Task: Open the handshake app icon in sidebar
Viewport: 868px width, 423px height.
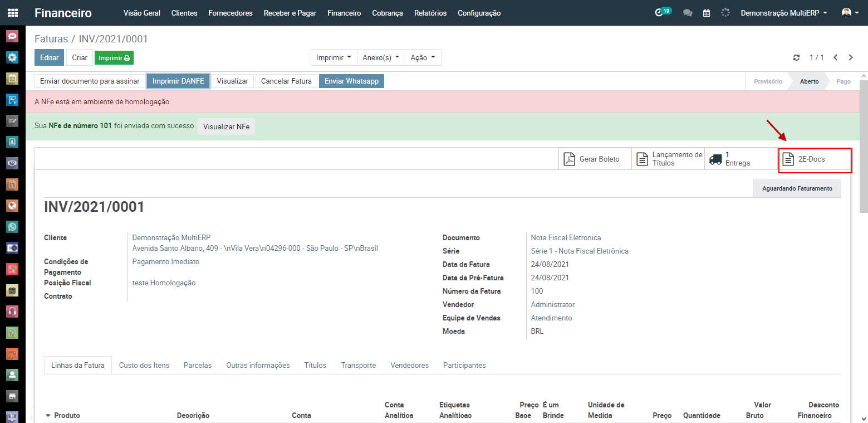Action: (12, 163)
